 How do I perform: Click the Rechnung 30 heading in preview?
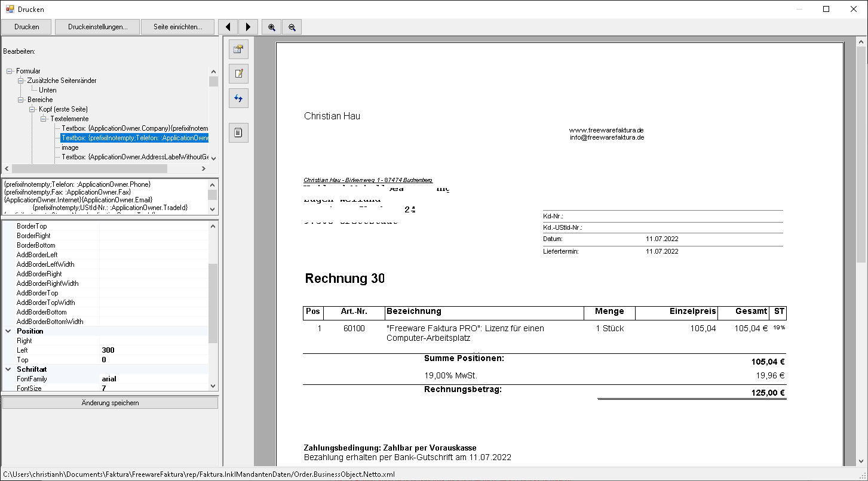(345, 278)
